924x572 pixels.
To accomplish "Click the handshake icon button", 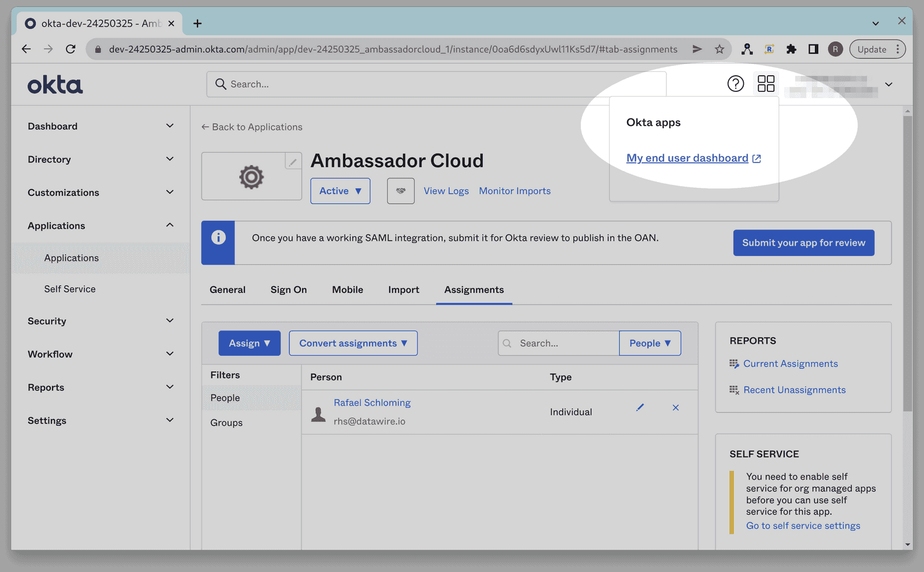I will (401, 191).
